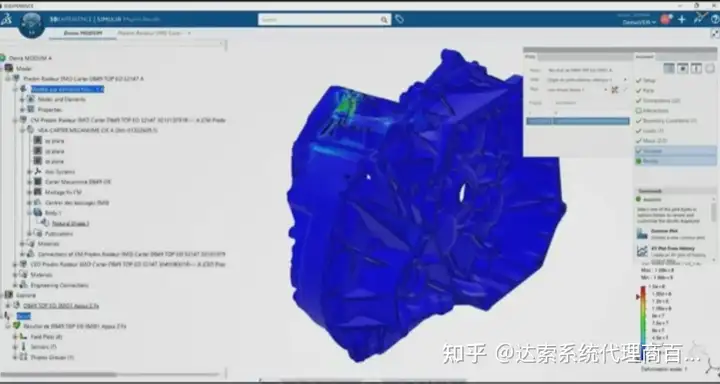The height and width of the screenshot is (384, 720).
Task: Expand Publications node
Action: [x=29, y=233]
